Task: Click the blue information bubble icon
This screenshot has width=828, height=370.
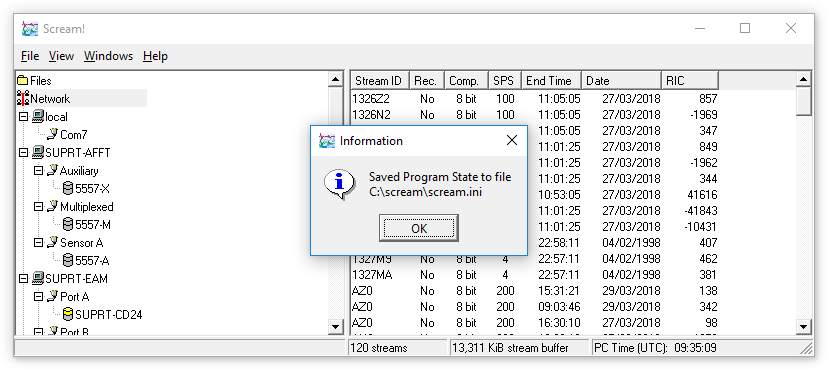Action: tap(338, 183)
